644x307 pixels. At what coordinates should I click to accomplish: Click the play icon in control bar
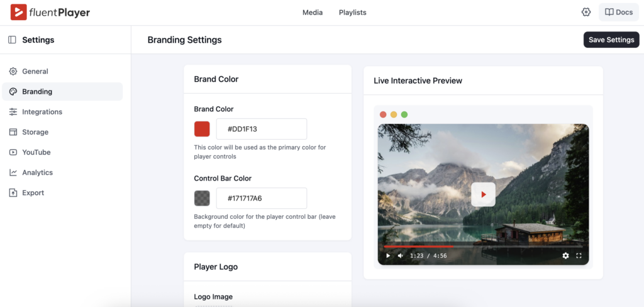(388, 255)
